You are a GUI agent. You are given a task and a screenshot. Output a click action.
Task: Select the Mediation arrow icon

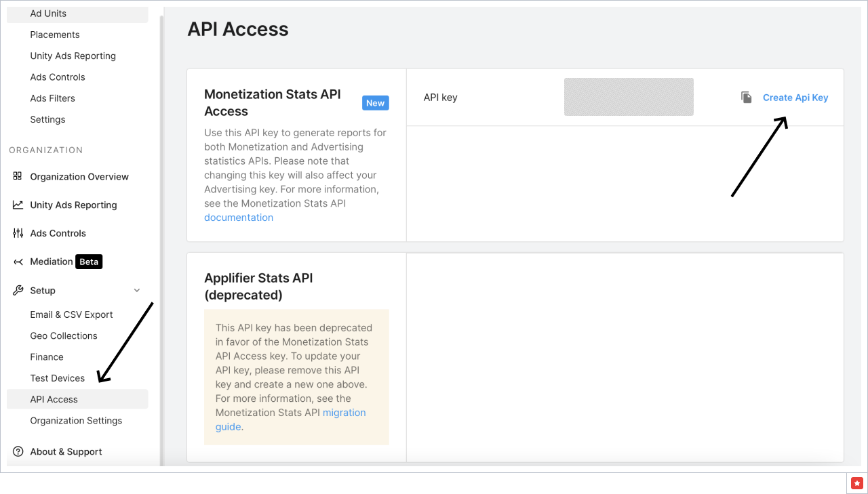click(x=18, y=262)
